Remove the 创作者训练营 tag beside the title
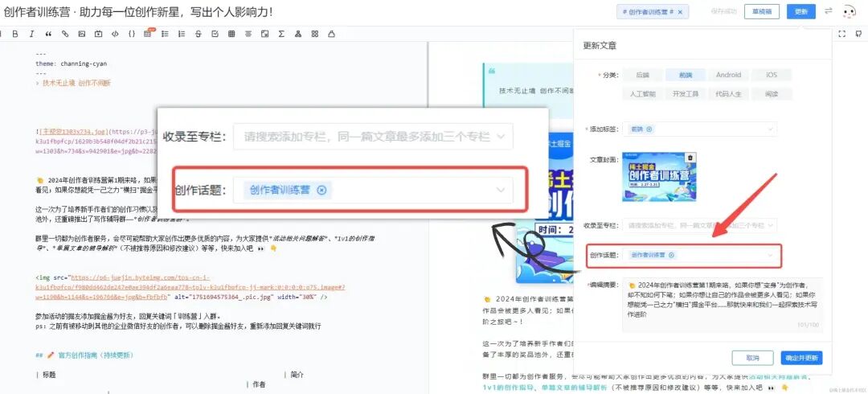The width and height of the screenshot is (868, 394). pyautogui.click(x=680, y=11)
